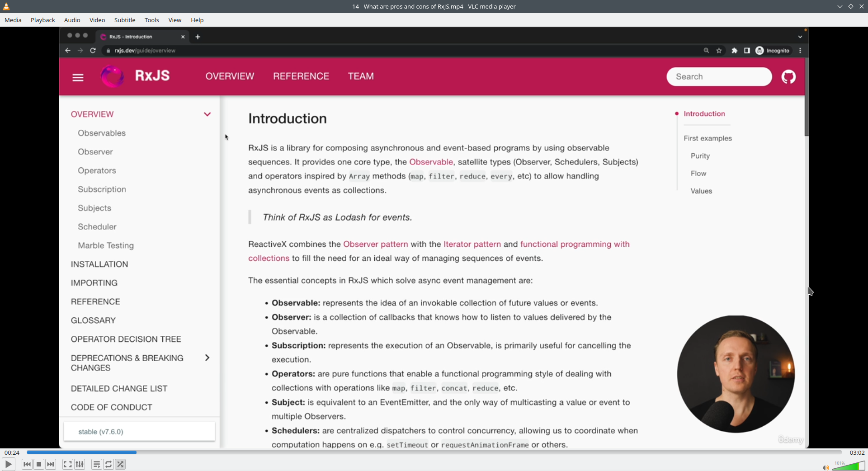
Task: Toggle loop playback mode
Action: (x=108, y=464)
